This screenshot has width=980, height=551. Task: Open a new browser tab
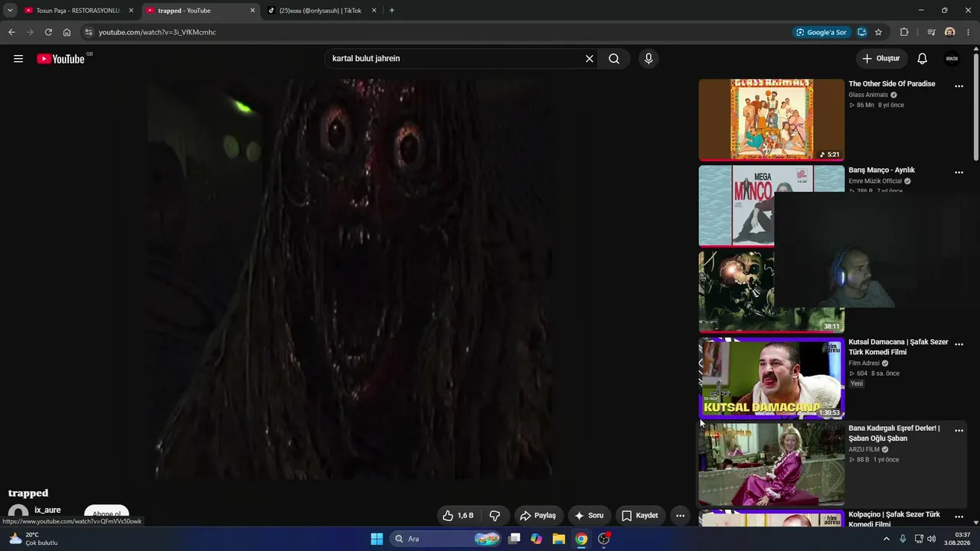(392, 11)
